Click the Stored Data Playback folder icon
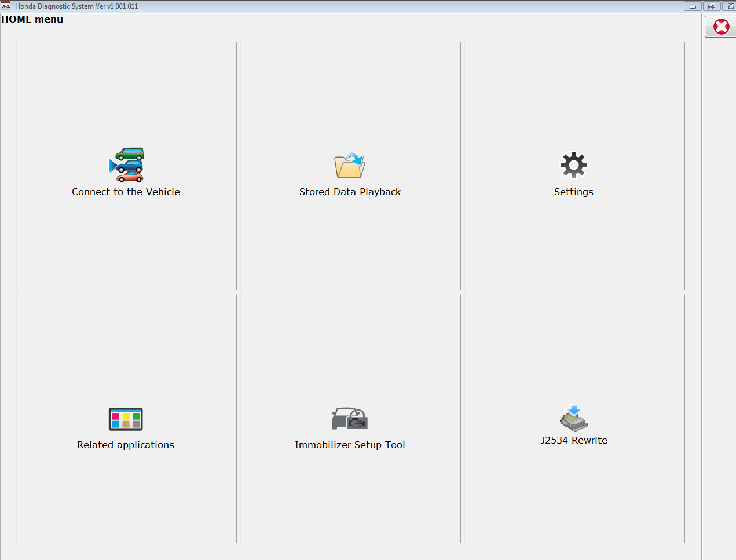This screenshot has width=736, height=560. (350, 166)
